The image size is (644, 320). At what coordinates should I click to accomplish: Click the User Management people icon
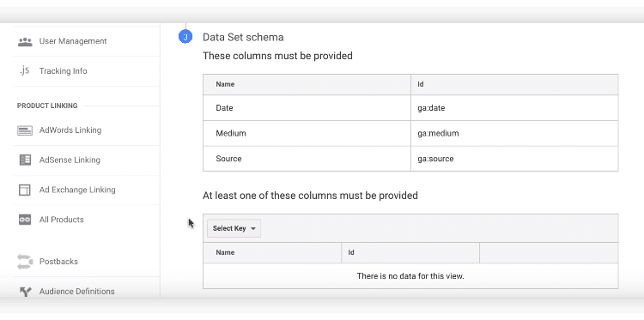click(25, 41)
